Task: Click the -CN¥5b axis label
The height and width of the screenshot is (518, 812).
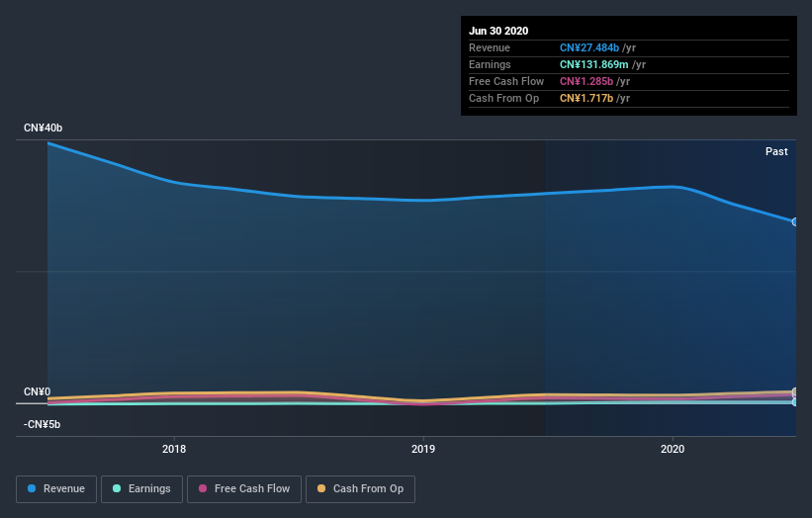Action: click(42, 424)
